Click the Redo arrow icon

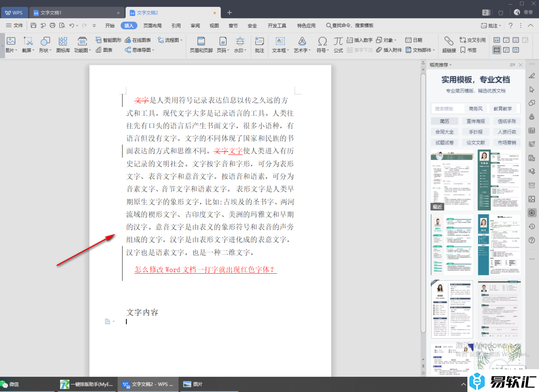click(84, 26)
